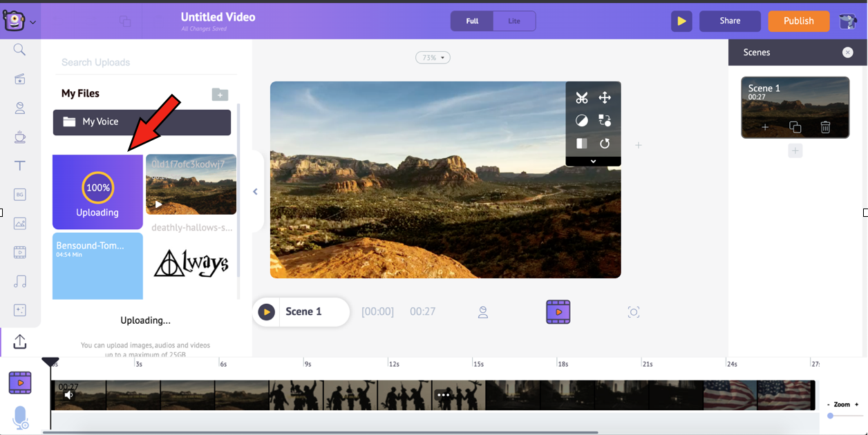Toggle the video clip mute speaker icon
Viewport: 868px width, 435px height.
pos(68,396)
